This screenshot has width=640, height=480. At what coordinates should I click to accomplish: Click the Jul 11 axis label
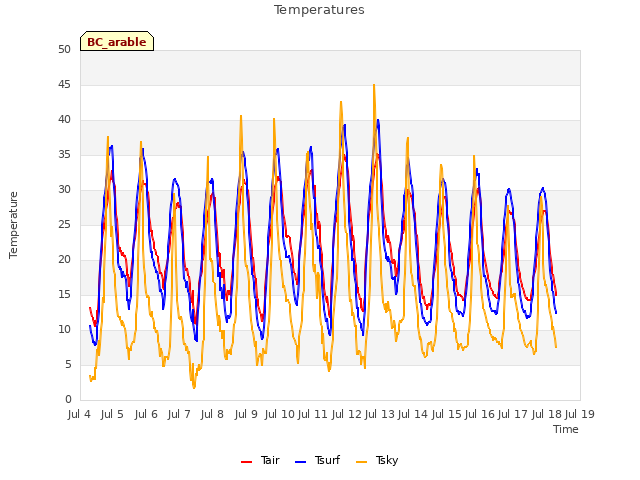(x=313, y=414)
